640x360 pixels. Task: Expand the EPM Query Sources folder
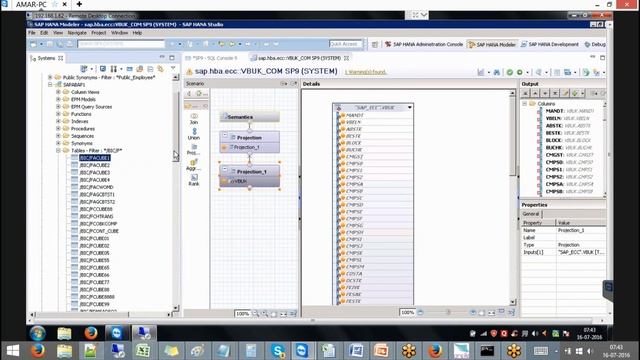pos(58,107)
